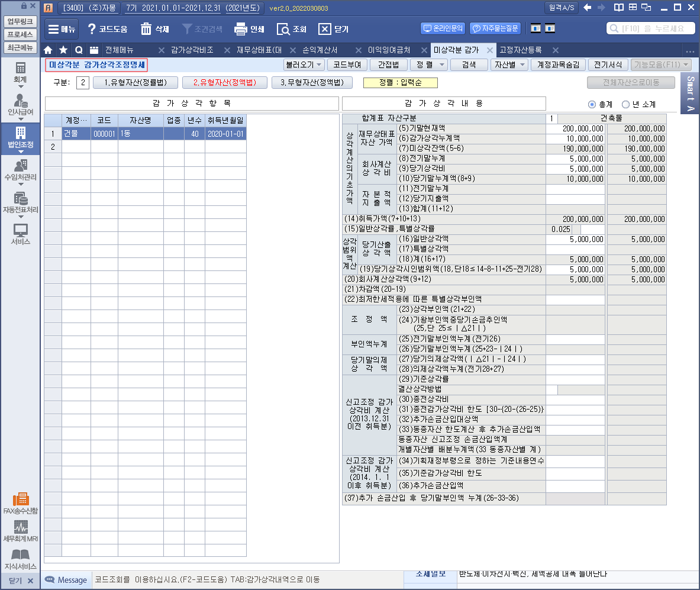This screenshot has height=590, width=700.
Task: Click the open-book icon in title bar
Action: coord(619,8)
